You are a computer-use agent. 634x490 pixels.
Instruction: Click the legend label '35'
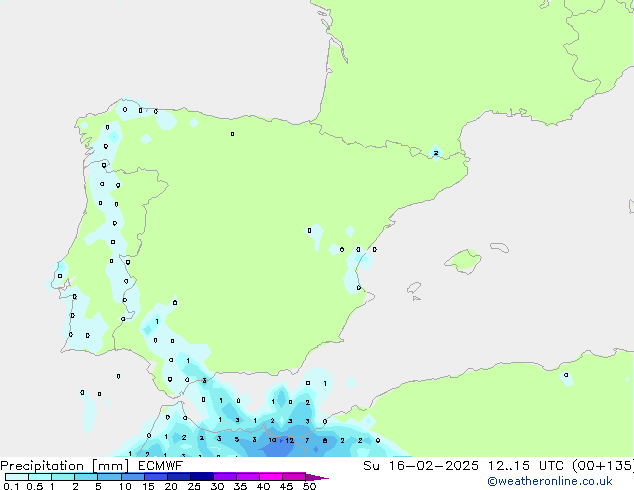coord(240,486)
